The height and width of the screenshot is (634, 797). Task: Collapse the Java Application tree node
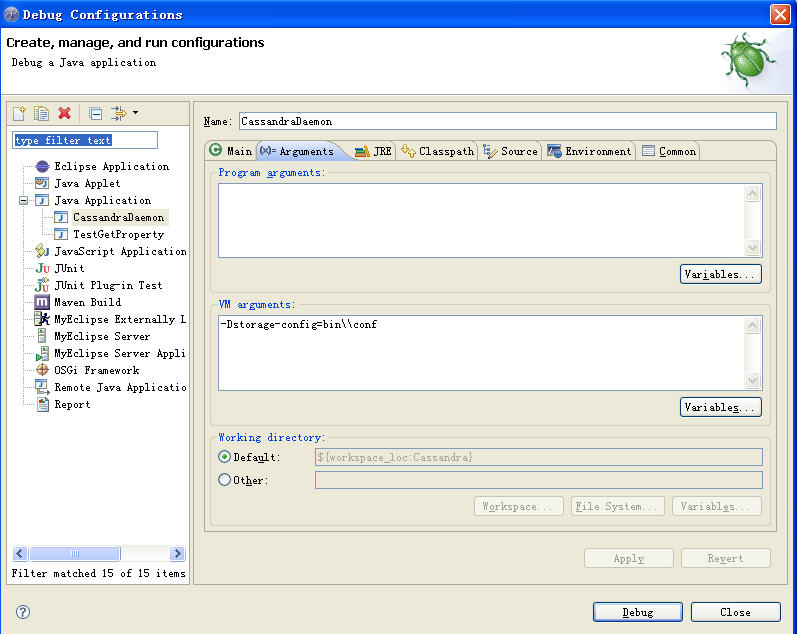pos(23,200)
